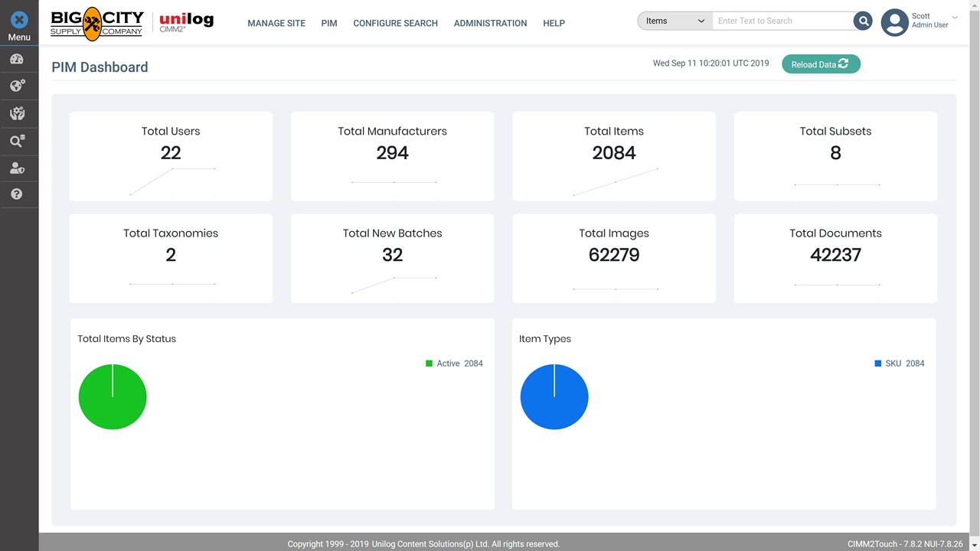The image size is (980, 551).
Task: Focus the Enter Text to Search field
Action: (x=782, y=21)
